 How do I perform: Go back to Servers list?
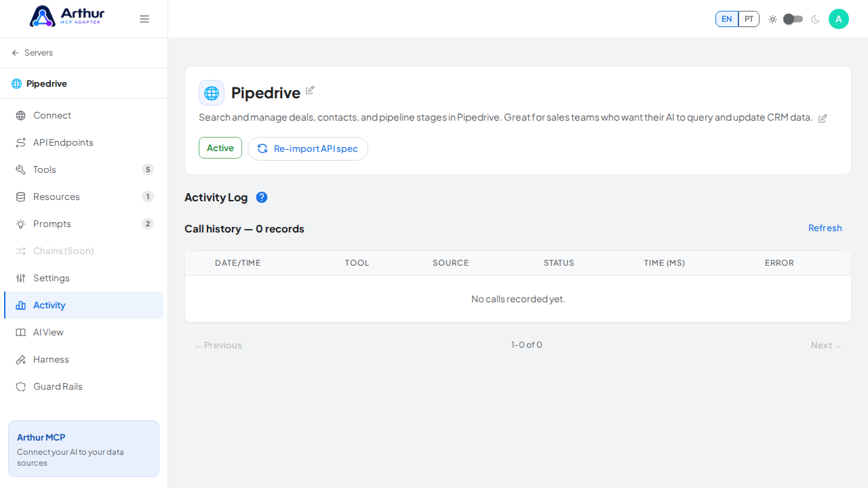[x=33, y=53]
